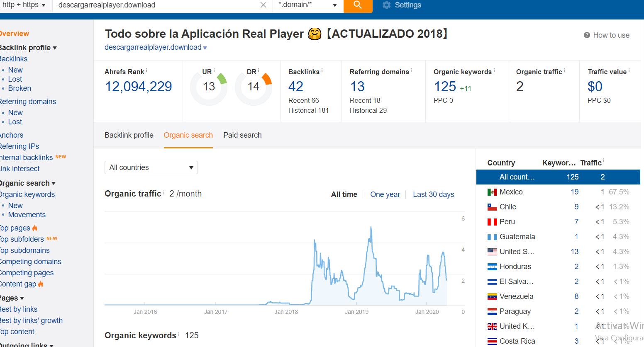Click the Venezuela 8 keywords value
644x347 pixels.
pos(577,296)
